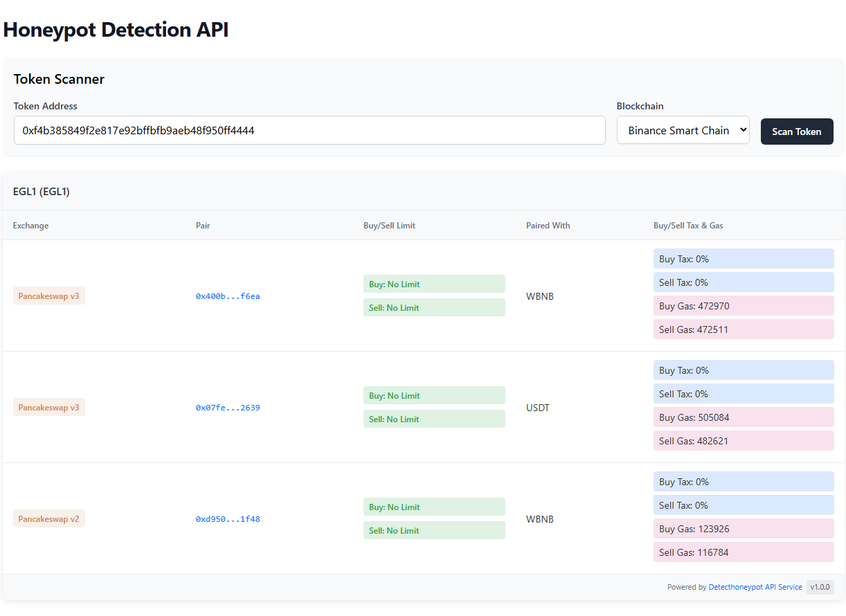This screenshot has width=846, height=616.
Task: Click WBNB in the 0x400b...f6ea row
Action: 540,296
